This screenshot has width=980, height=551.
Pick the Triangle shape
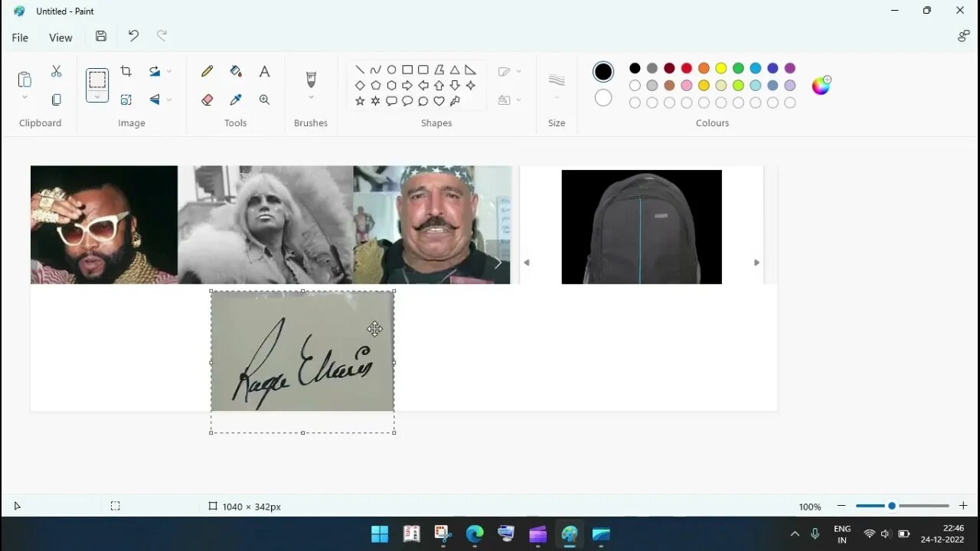click(455, 70)
